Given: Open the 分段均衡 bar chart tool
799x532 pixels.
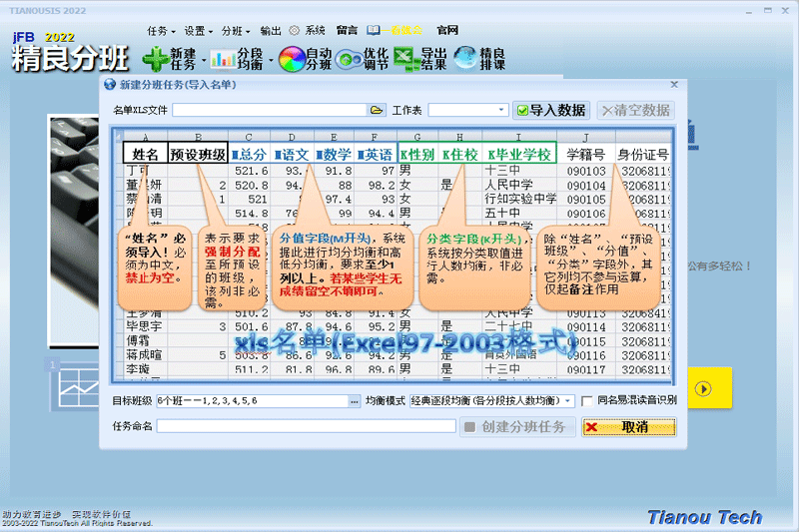Looking at the screenshot, I should point(223,59).
